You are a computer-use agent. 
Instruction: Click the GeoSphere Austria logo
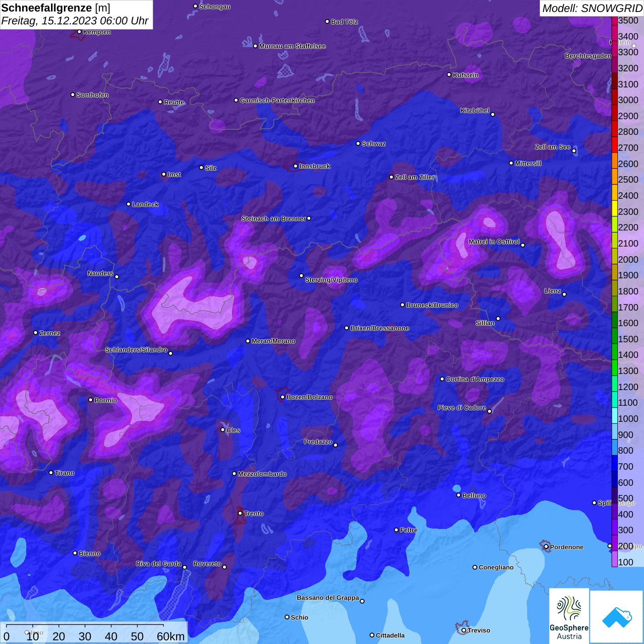(569, 616)
